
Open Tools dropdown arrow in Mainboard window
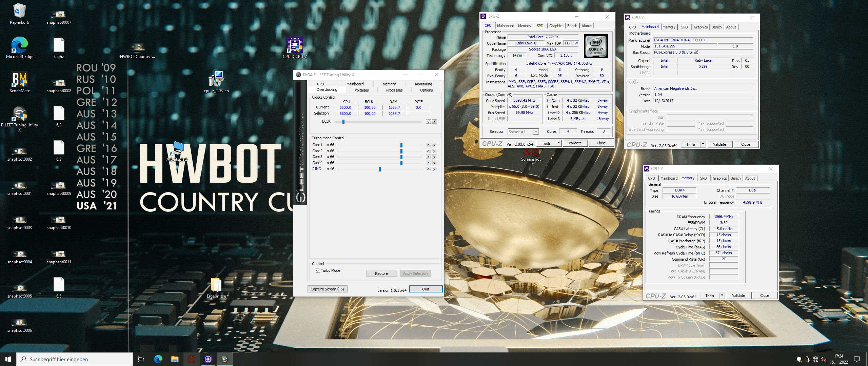click(x=703, y=144)
